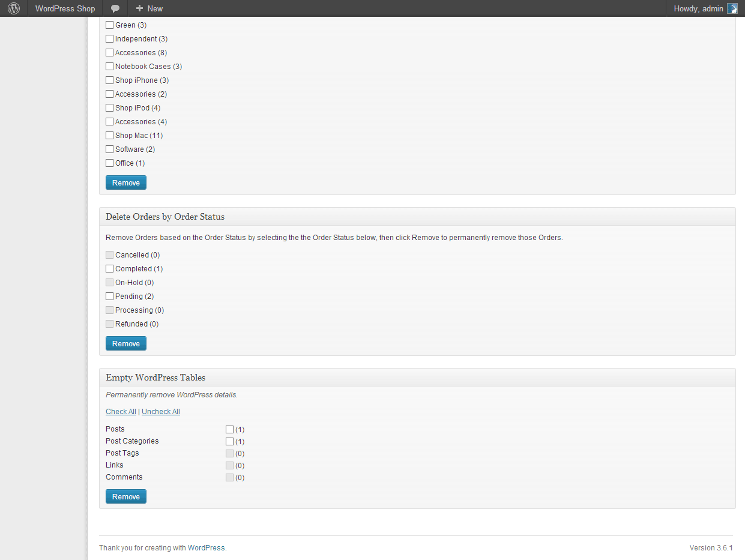Click the Check All link
This screenshot has width=745, height=560.
(x=121, y=412)
